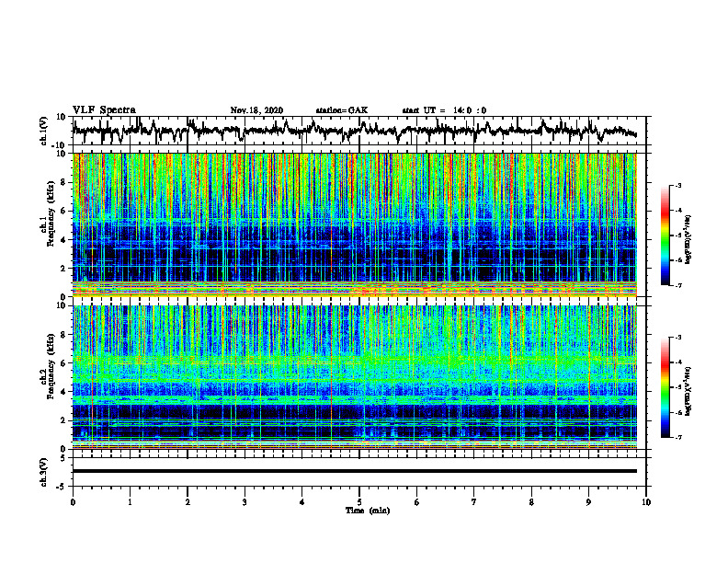This screenshot has width=728, height=563.
Task: Click the "2" tick on the time axis
Action: [x=188, y=502]
